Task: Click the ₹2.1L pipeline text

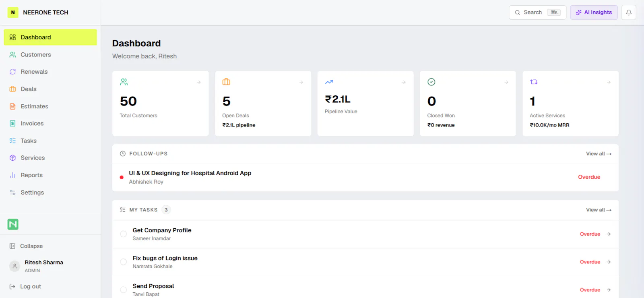Action: tap(239, 125)
